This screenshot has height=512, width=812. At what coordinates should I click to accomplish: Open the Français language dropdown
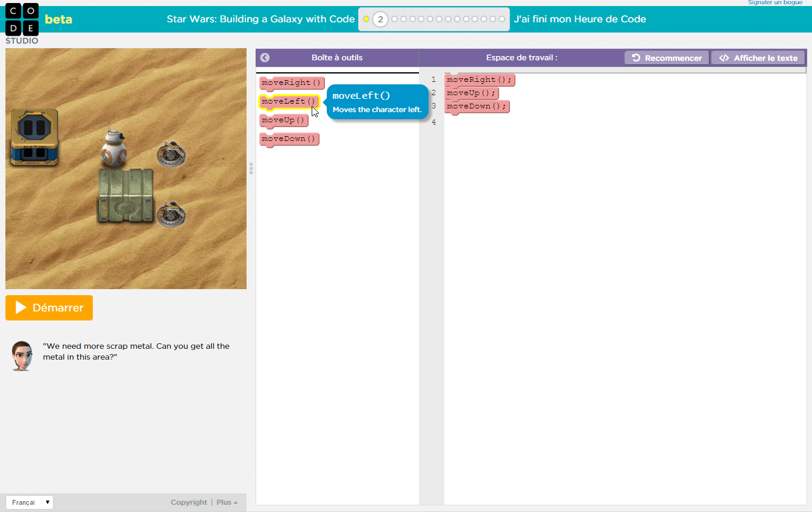30,502
